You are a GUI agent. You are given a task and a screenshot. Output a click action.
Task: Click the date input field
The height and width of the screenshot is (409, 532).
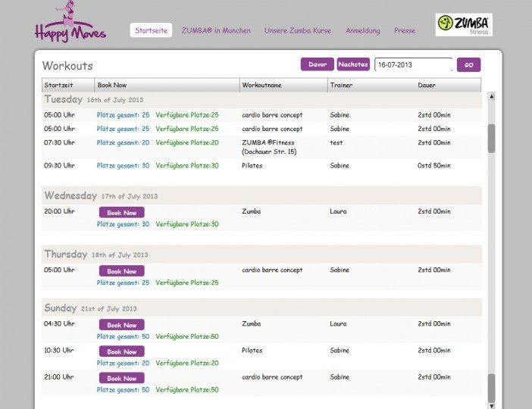point(413,65)
